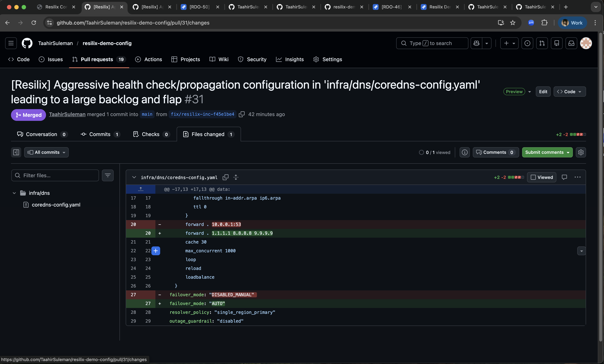The height and width of the screenshot is (364, 604).
Task: Click the expand all diff lines icon
Action: 236,177
